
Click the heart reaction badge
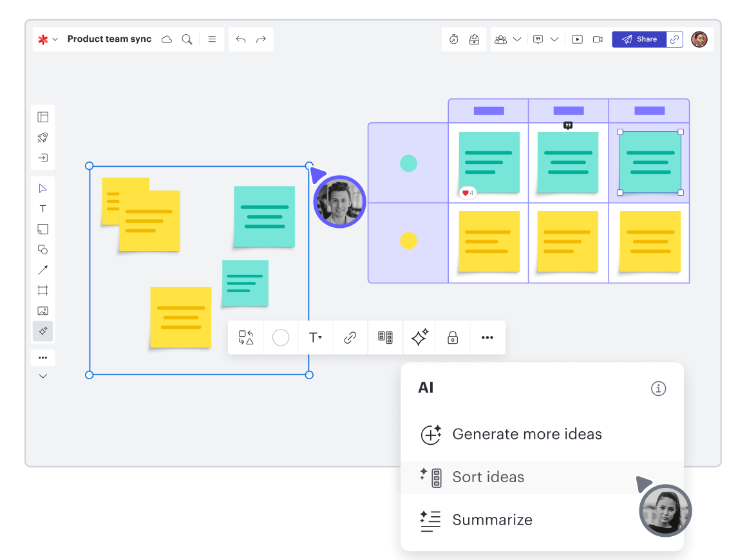click(468, 192)
